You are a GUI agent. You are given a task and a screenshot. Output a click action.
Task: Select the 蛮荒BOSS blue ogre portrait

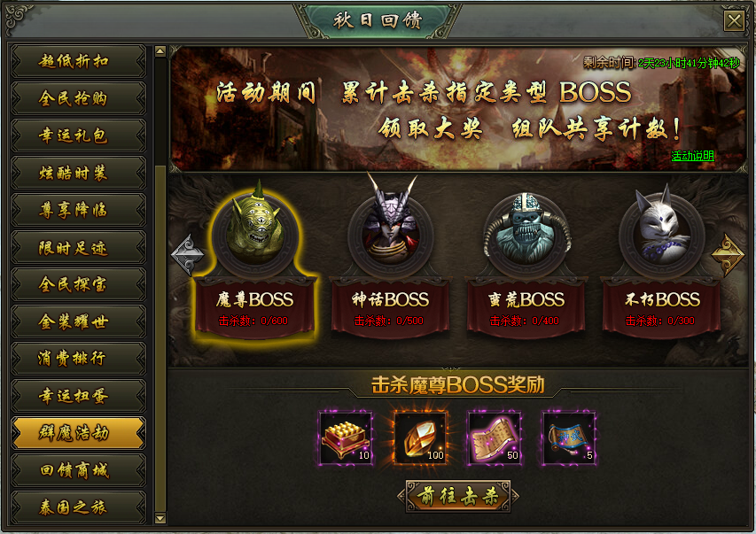[527, 232]
